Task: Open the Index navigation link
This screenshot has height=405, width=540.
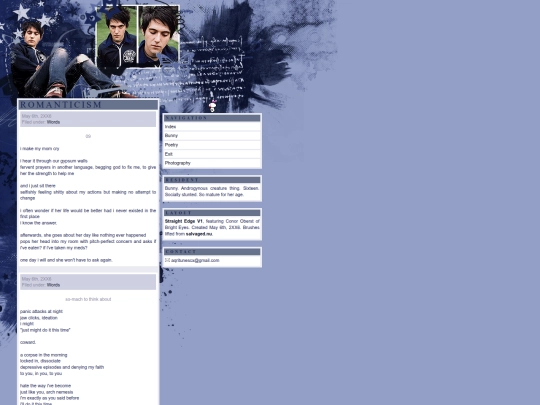Action: click(212, 127)
